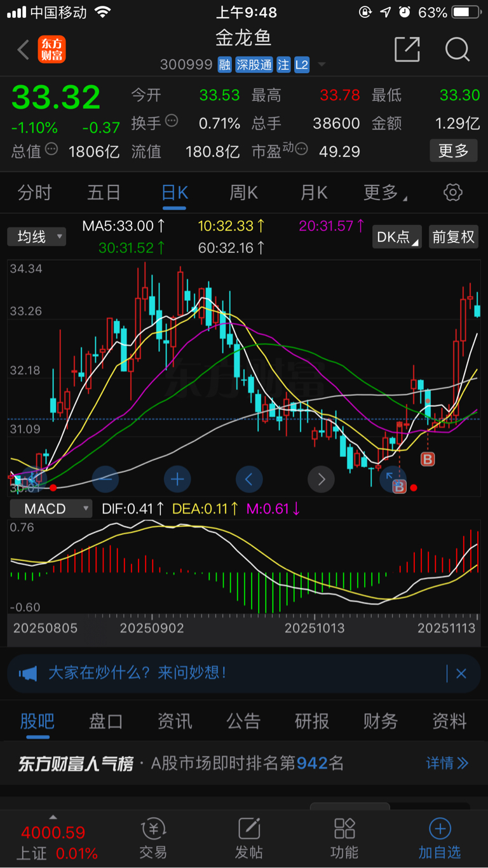Switch to the 月K chart tab
This screenshot has width=488, height=868.
[x=313, y=193]
